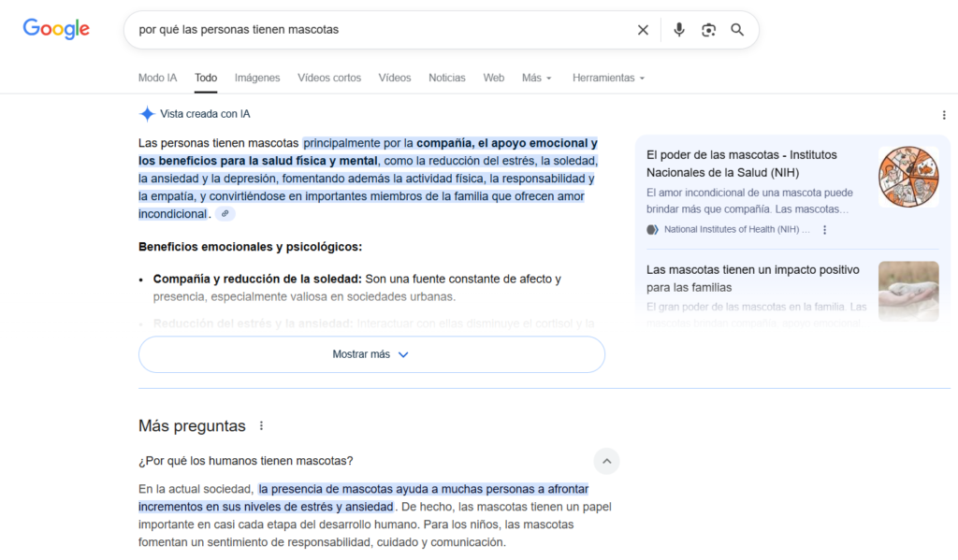Click the NIH article circular thumbnail
The image size is (958, 560).
click(907, 177)
